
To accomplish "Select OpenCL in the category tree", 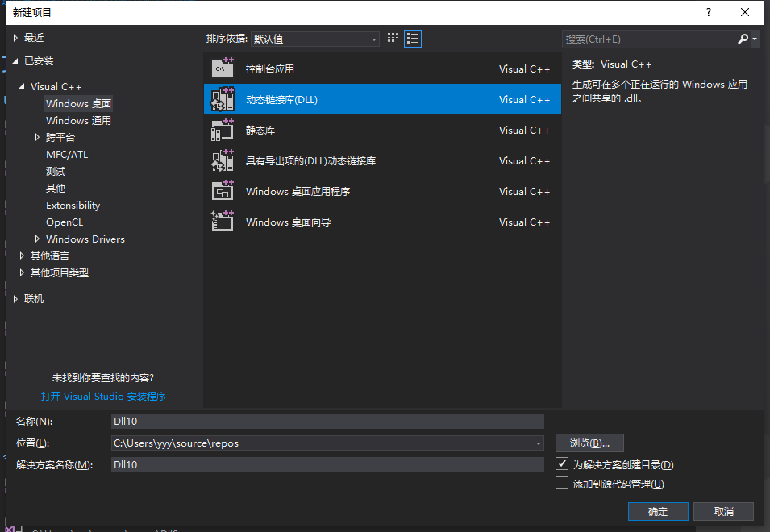I will pos(65,222).
